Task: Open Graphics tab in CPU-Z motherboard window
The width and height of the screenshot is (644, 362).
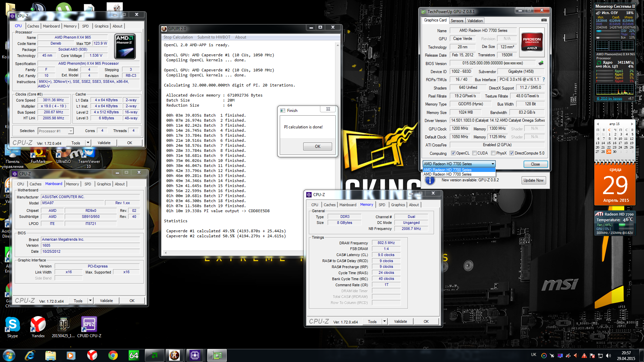Action: [x=104, y=184]
